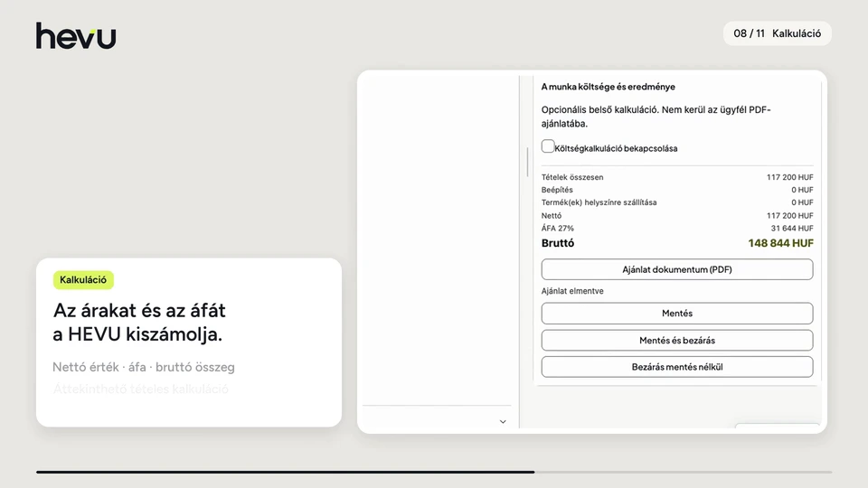Click Mentés és bezárás

pos(677,341)
